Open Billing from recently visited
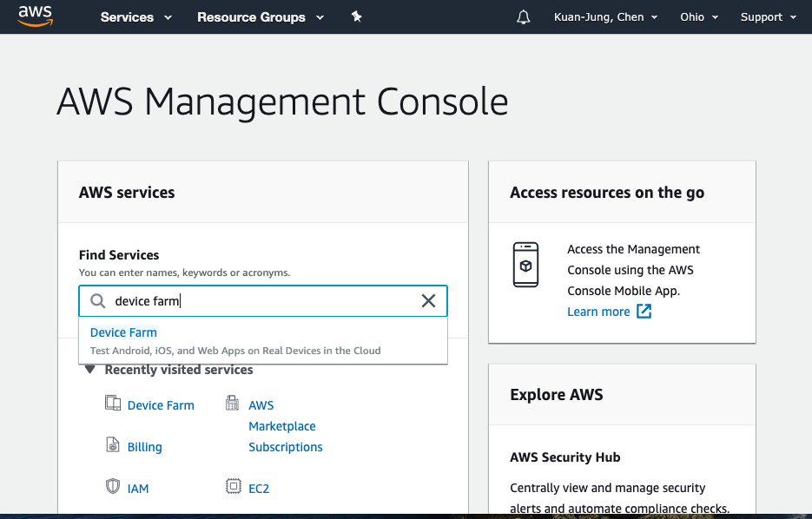 pos(144,447)
